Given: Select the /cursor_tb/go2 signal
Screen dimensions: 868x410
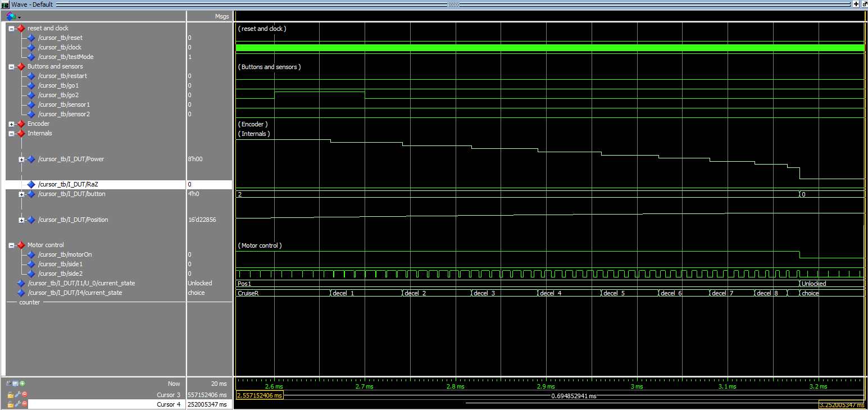Looking at the screenshot, I should 58,95.
